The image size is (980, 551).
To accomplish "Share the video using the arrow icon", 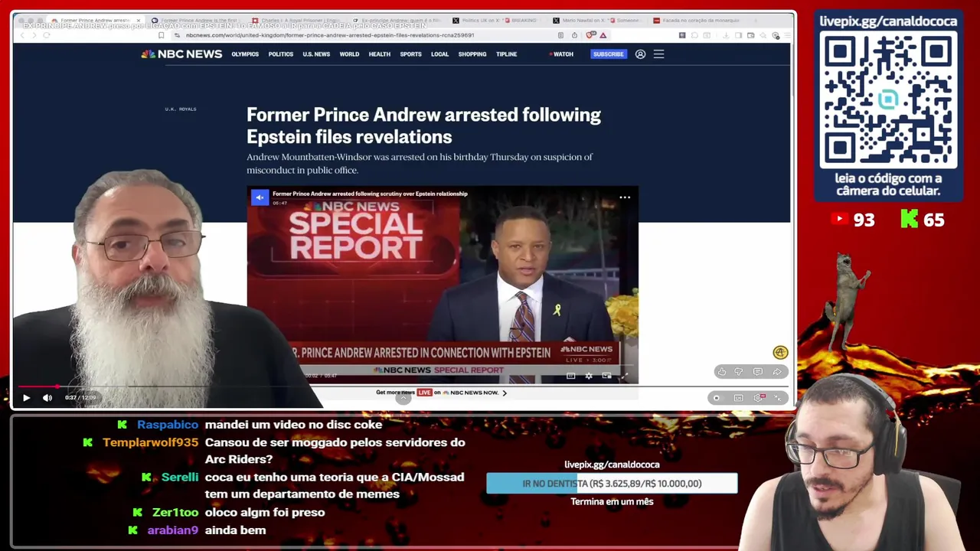I will [x=776, y=372].
